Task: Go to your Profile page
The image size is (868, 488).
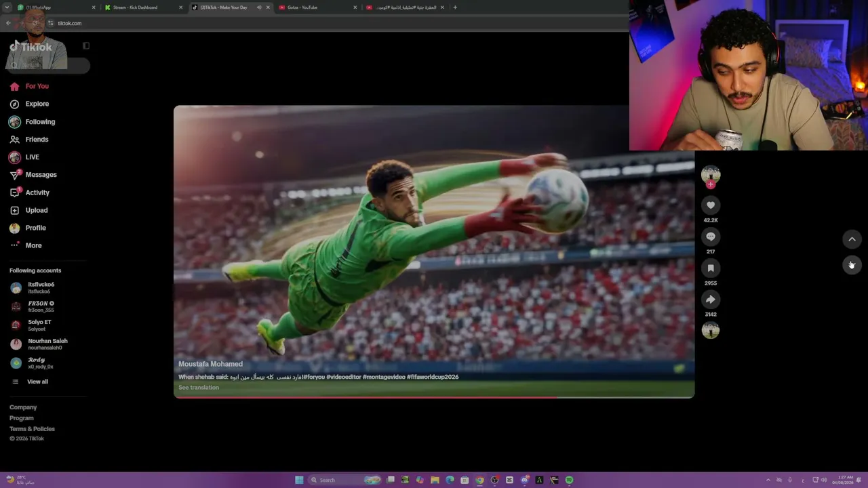Action: [28, 228]
